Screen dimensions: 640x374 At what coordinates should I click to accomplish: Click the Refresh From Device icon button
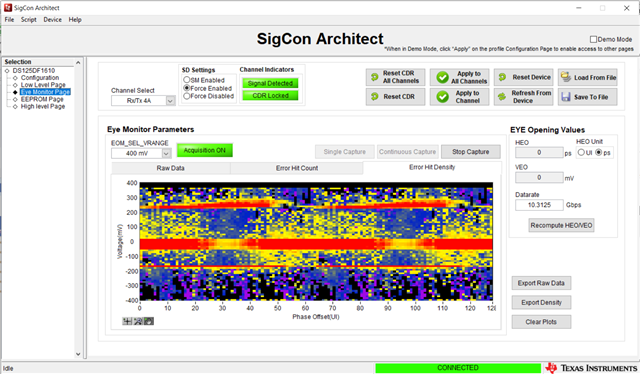point(524,97)
